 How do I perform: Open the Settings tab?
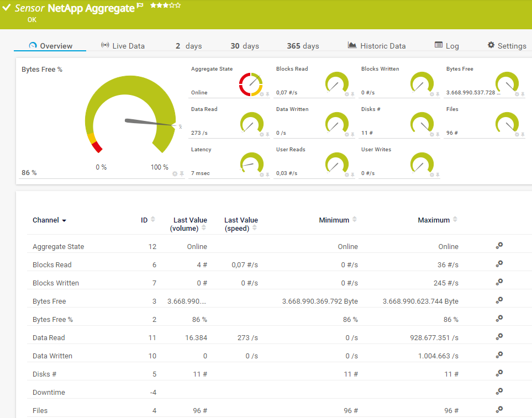(507, 46)
